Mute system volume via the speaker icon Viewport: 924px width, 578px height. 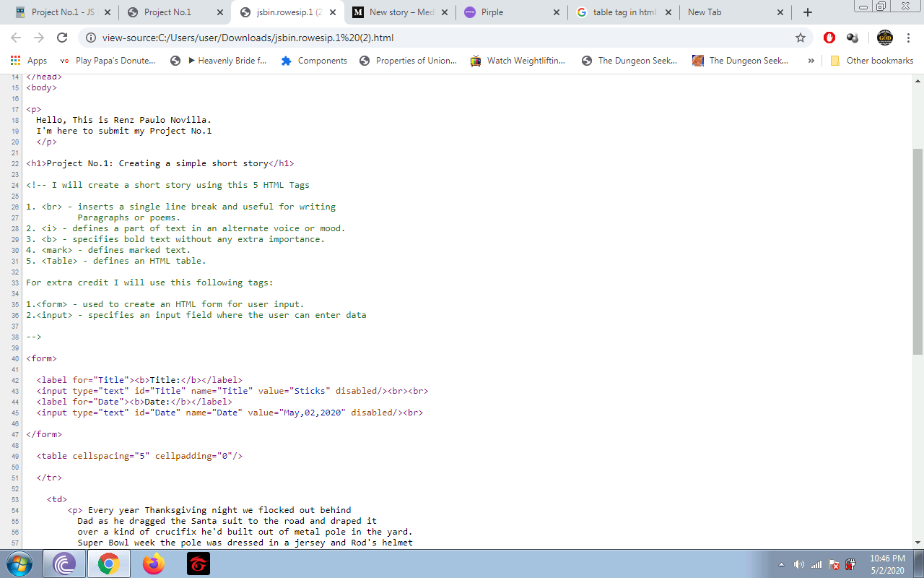(799, 564)
